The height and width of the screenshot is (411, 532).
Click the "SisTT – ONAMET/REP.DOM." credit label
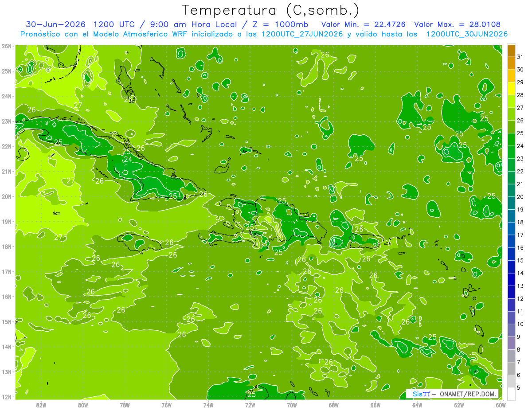(x=452, y=394)
